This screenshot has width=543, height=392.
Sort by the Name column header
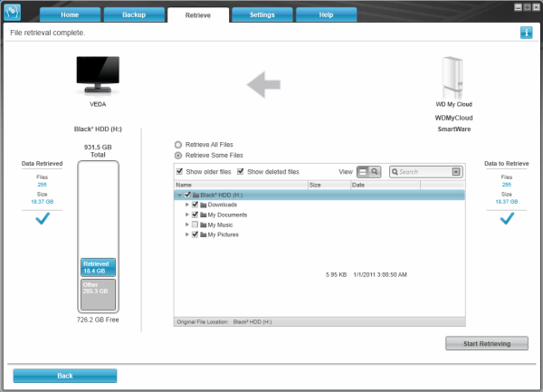[x=241, y=185]
